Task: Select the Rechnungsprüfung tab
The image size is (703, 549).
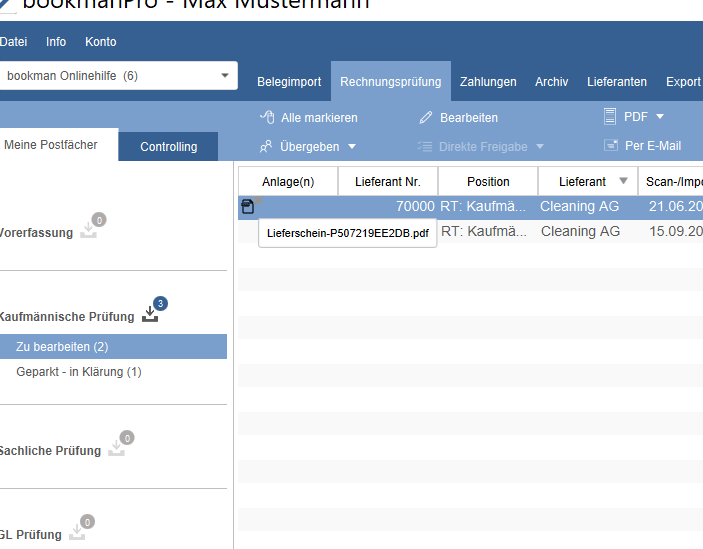Action: point(391,82)
